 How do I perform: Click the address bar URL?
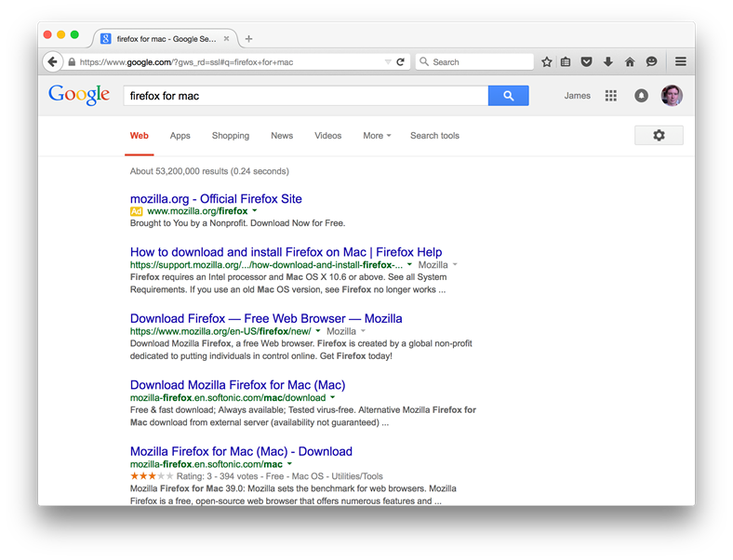click(x=187, y=62)
